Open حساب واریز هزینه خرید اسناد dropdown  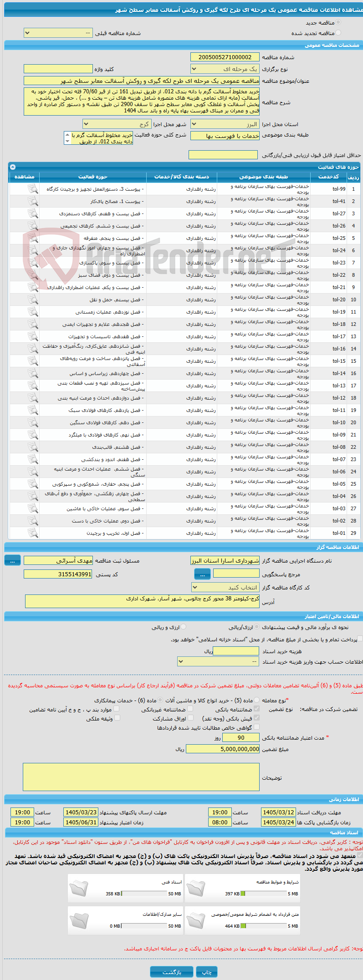point(218,661)
